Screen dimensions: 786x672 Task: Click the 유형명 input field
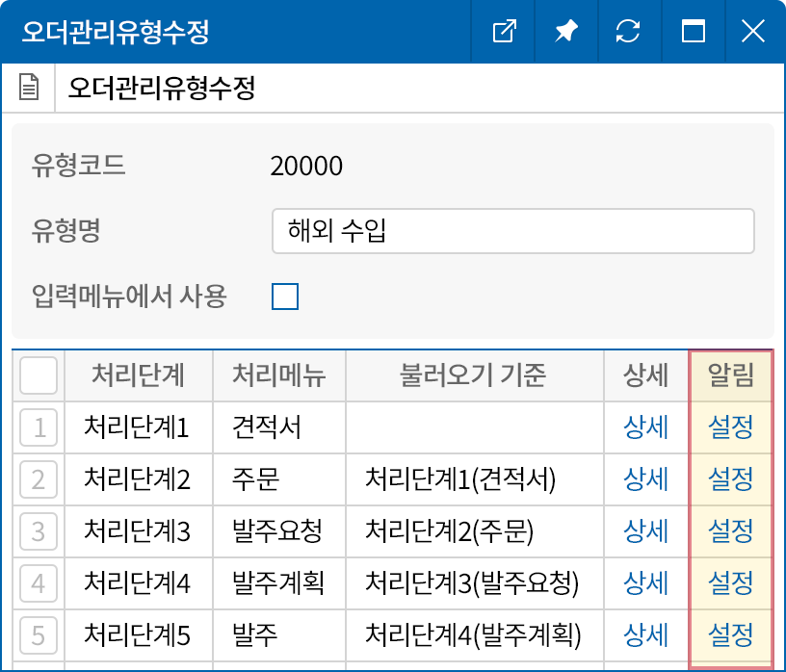(512, 231)
